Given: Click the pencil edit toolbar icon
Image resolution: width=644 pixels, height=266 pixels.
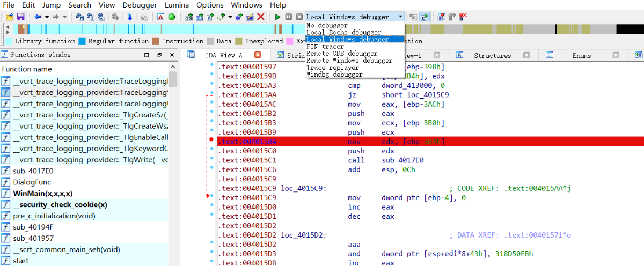Looking at the screenshot, I should [x=249, y=17].
